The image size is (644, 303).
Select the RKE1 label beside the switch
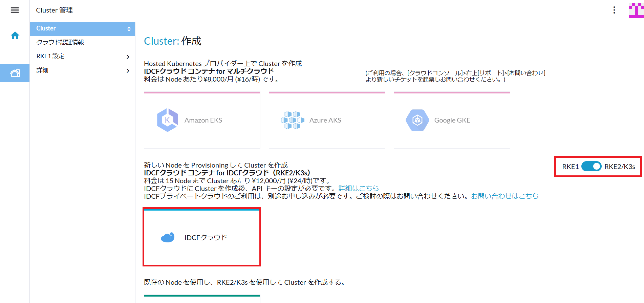[570, 167]
